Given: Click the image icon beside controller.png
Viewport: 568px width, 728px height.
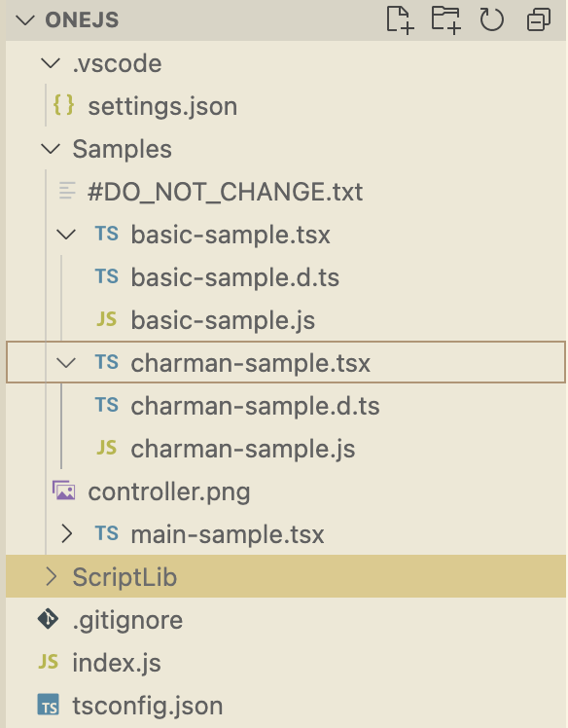Looking at the screenshot, I should tap(63, 491).
